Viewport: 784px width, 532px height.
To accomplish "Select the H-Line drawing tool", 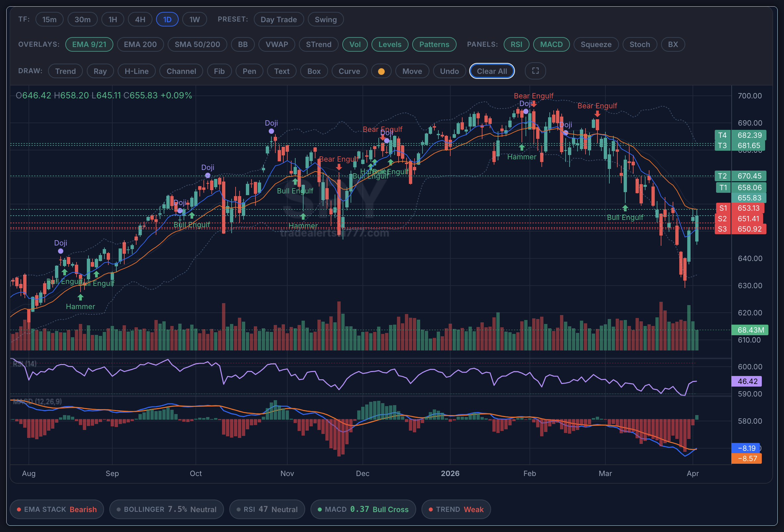I will point(136,71).
